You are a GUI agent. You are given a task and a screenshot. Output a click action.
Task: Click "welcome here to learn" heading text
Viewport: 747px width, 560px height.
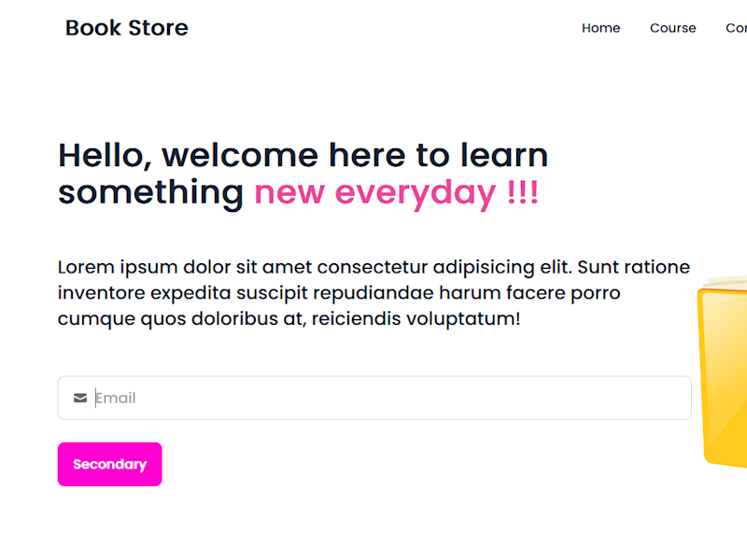355,155
